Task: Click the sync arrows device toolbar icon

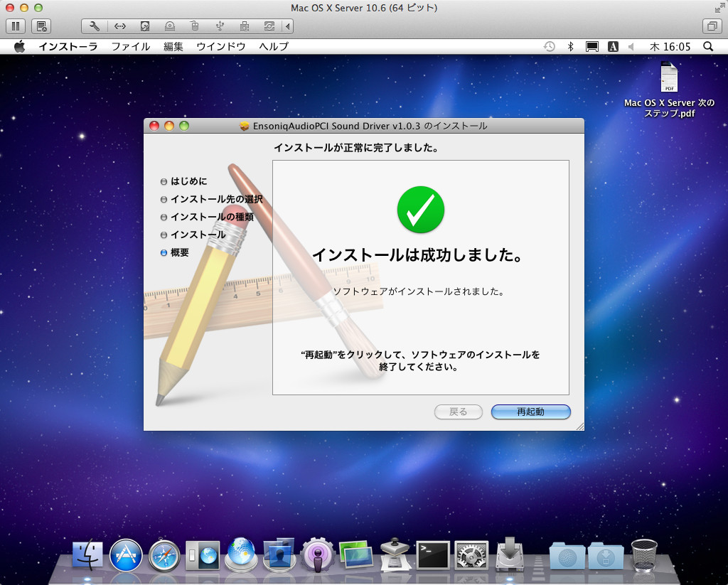Action: tap(269, 26)
